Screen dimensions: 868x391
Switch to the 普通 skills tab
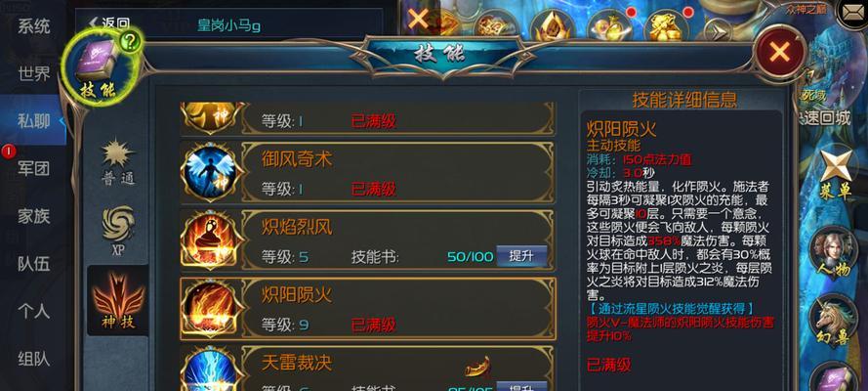pos(118,163)
